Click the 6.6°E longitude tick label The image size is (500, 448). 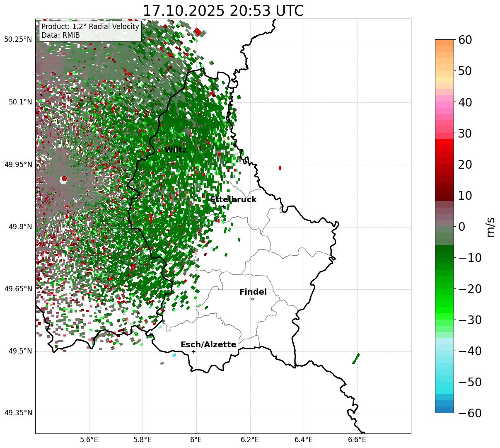pos(357,440)
